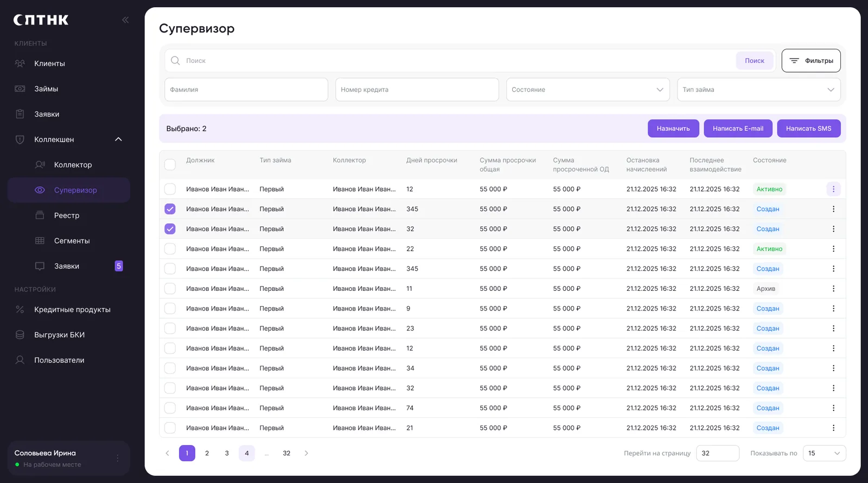Check the row with 9 days overdue

pyautogui.click(x=170, y=308)
